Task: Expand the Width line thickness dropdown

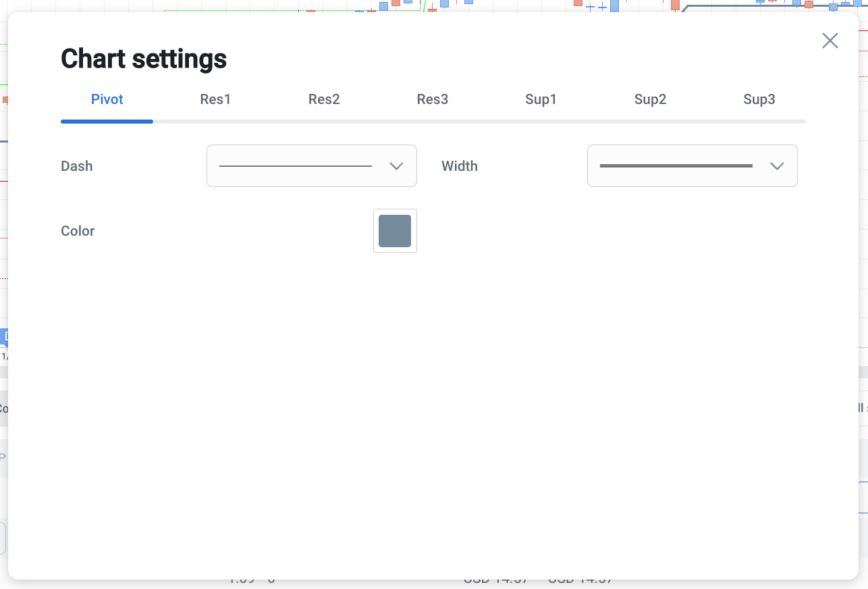Action: [x=692, y=165]
